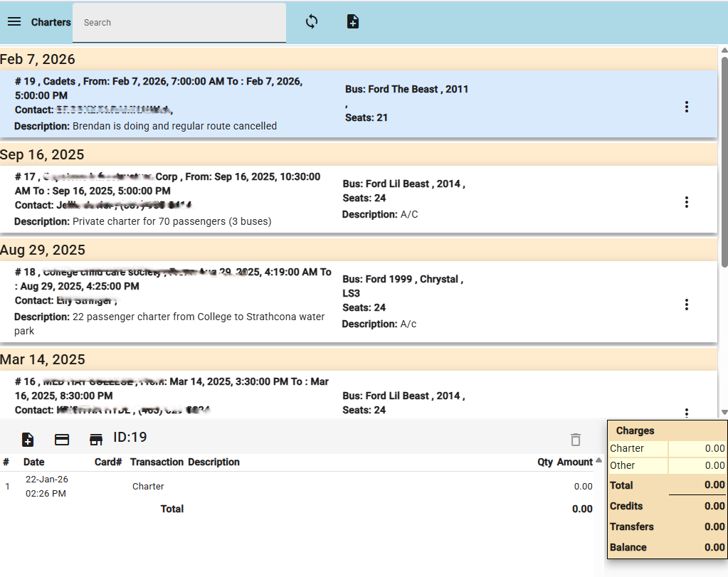
Task: Click the Amount column header
Action: tap(575, 462)
